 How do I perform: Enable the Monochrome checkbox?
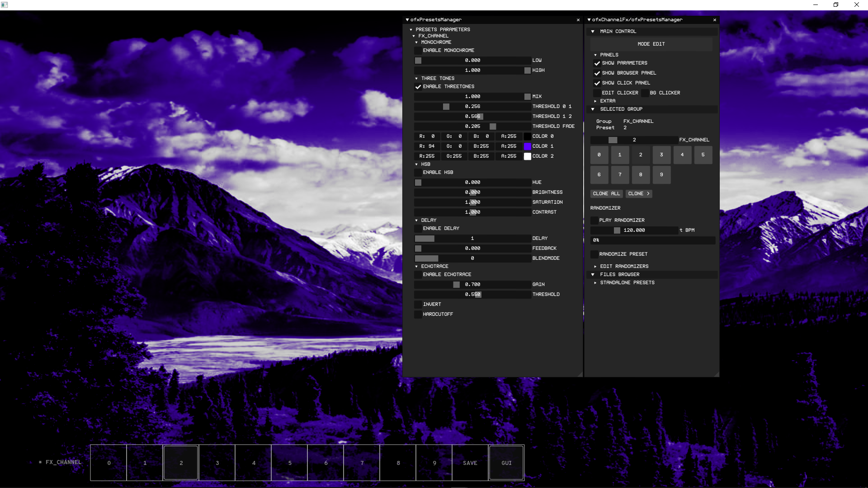coord(418,51)
